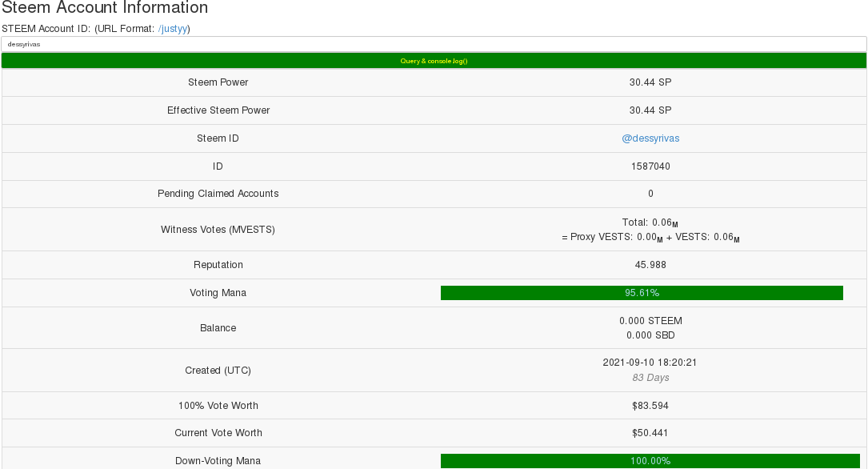Image resolution: width=868 pixels, height=469 pixels.
Task: Select the '100% Vote Worth' label
Action: (x=218, y=406)
